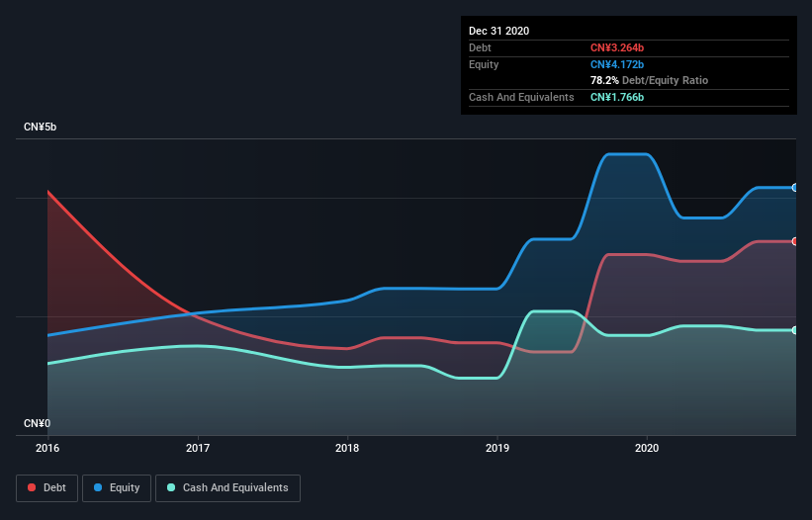The width and height of the screenshot is (812, 520).
Task: Click the blue Equity legend dot
Action: click(x=98, y=487)
